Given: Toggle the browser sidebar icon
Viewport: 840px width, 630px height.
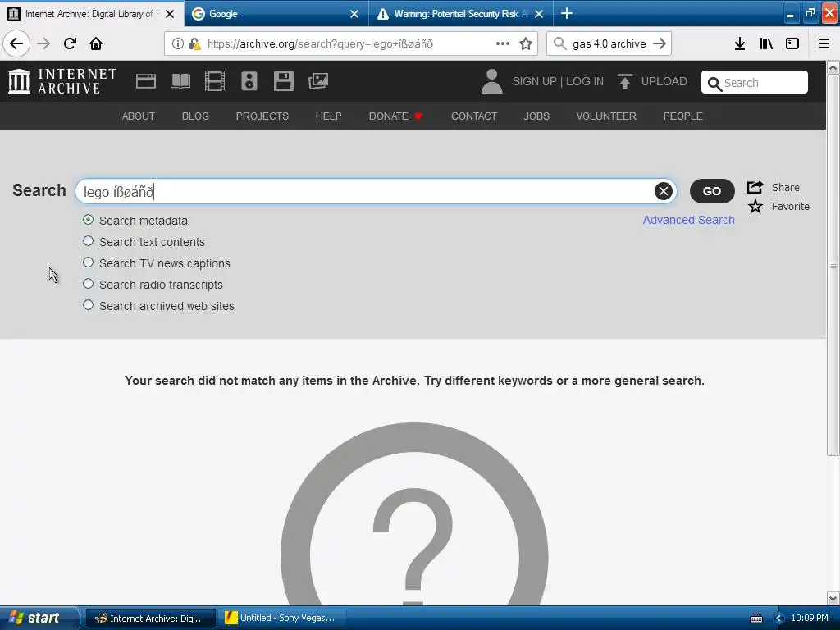Looking at the screenshot, I should point(792,44).
